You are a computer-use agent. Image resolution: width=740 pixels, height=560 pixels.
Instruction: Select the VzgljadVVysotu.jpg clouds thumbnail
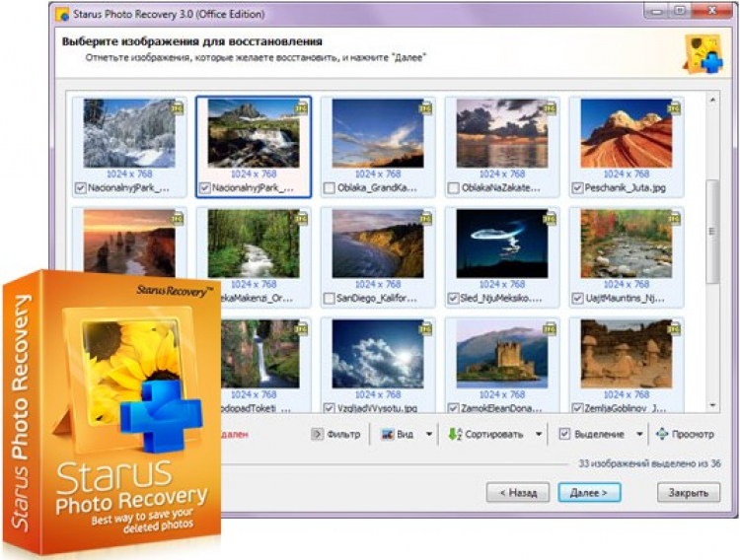click(x=378, y=354)
